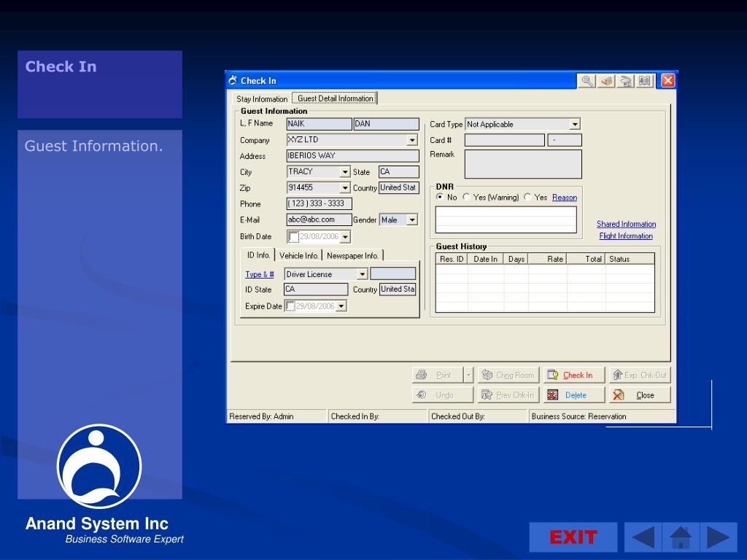Expand the ID type Driver License dropdown
The width and height of the screenshot is (747, 560).
(x=363, y=274)
